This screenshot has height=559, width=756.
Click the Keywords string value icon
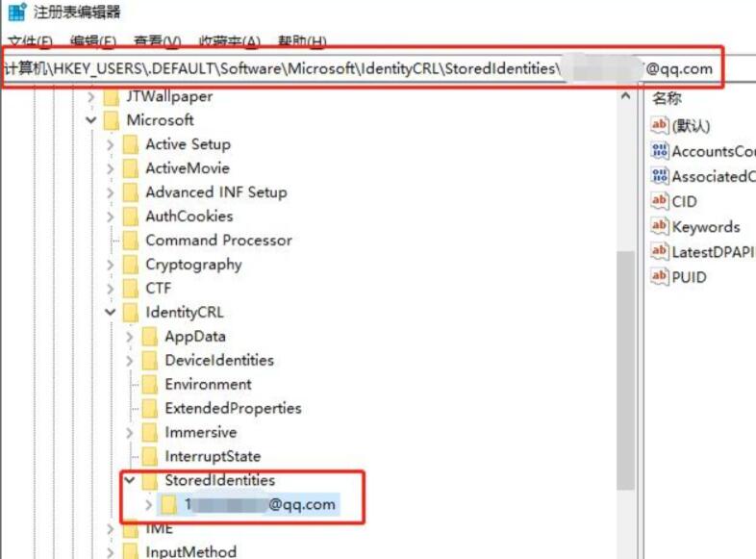click(x=659, y=226)
